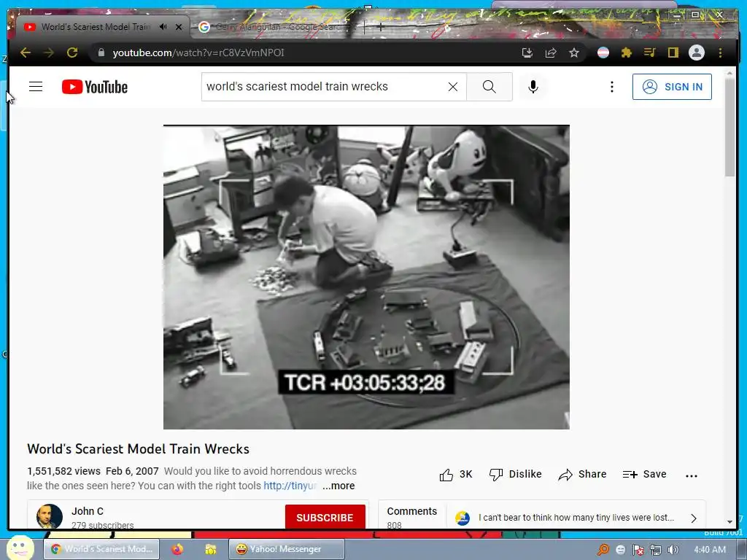Select Chrome taskbar item World's Scariest Mod...
The height and width of the screenshot is (560, 747).
click(101, 549)
